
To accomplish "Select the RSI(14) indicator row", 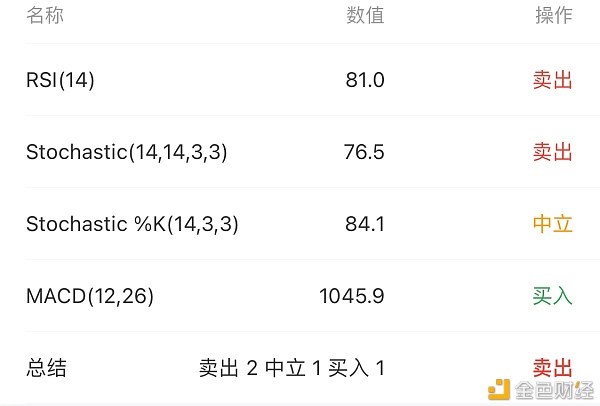I will coord(299,80).
